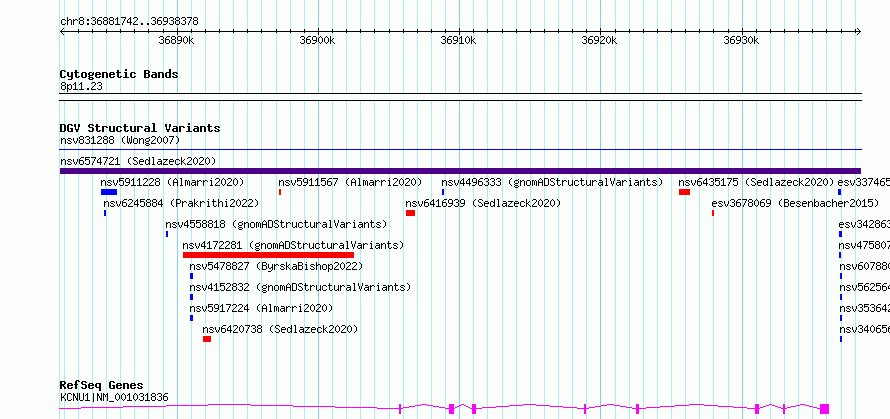Open nsv5478827 (ByrskaBishop2022) label
The height and width of the screenshot is (419, 890).
(x=276, y=266)
